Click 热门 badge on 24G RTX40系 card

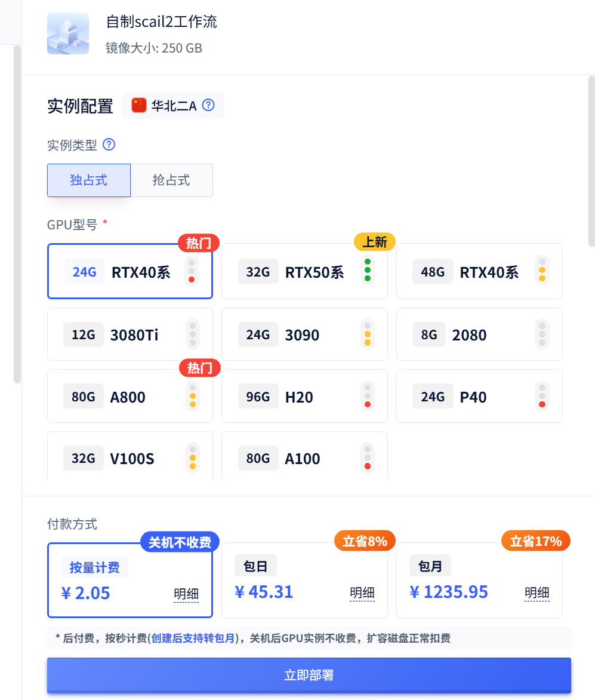point(199,243)
